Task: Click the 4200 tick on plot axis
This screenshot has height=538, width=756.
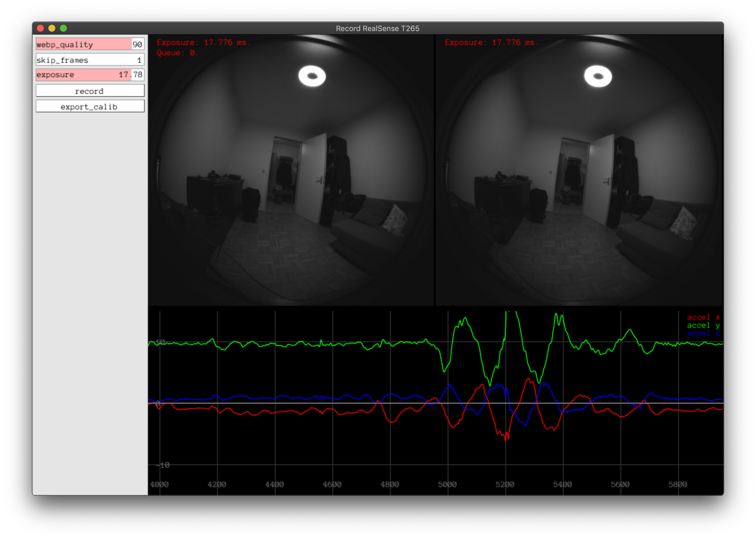Action: tap(217, 484)
